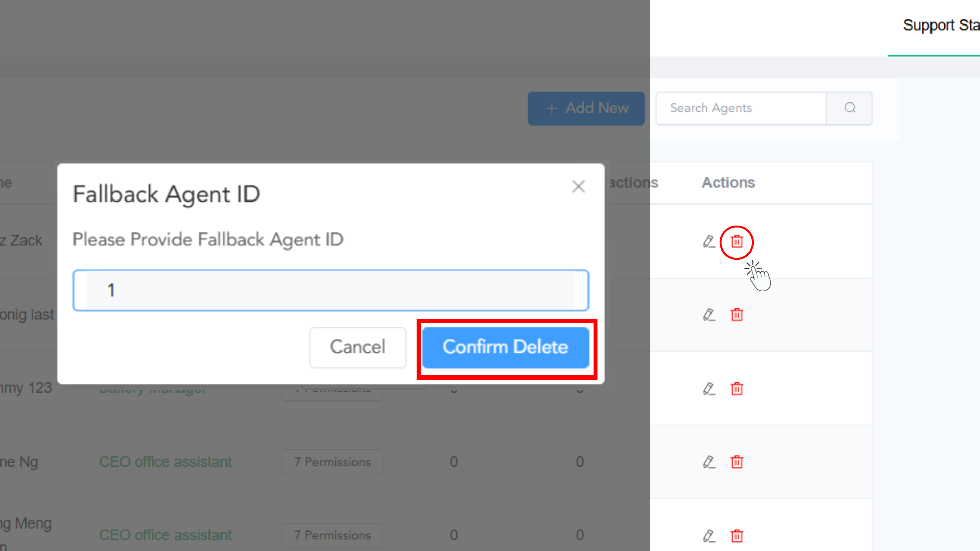Open the CEO office assistant role link in Ng row
The height and width of the screenshot is (551, 980).
[165, 462]
